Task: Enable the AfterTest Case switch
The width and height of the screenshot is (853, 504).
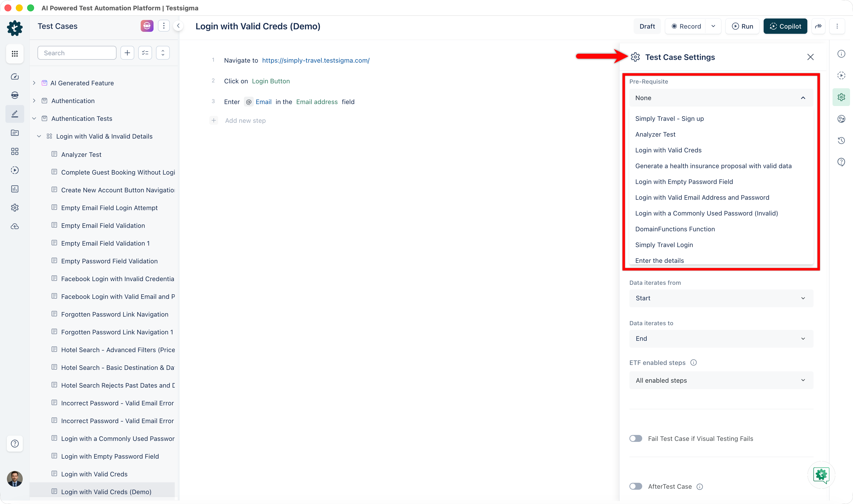Action: click(x=636, y=486)
